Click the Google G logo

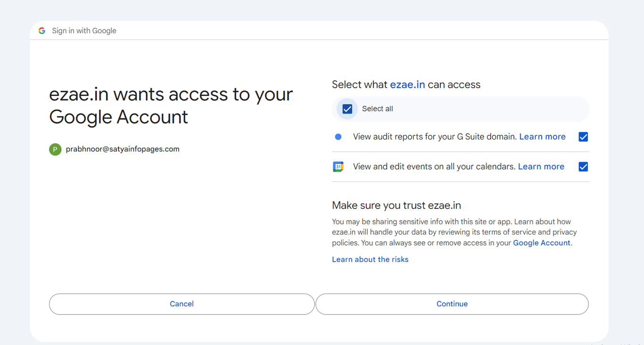pos(42,31)
